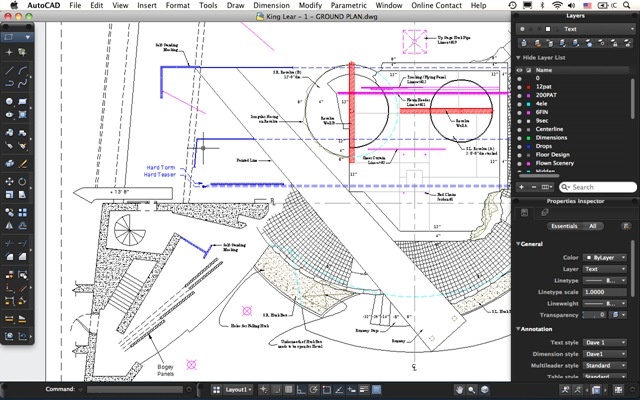This screenshot has height=400, width=640.
Task: Open the Text style Dave 1 dropdown
Action: coord(607,343)
